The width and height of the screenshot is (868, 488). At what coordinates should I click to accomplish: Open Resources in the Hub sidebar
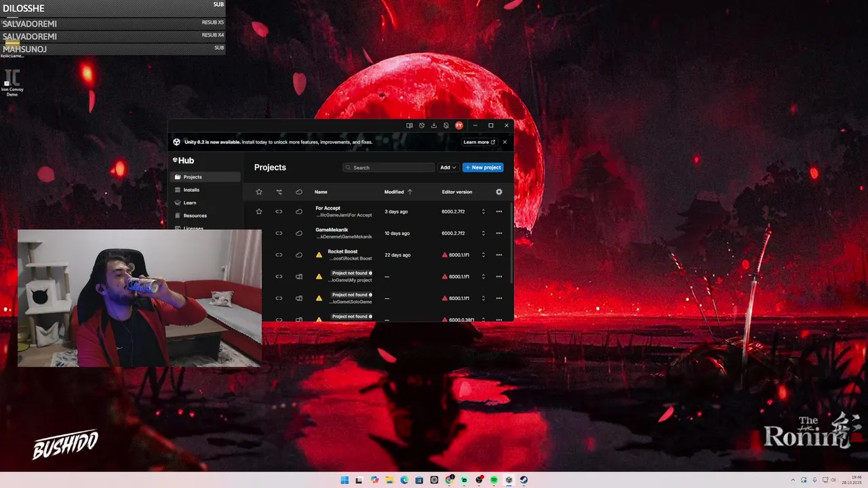point(205,216)
